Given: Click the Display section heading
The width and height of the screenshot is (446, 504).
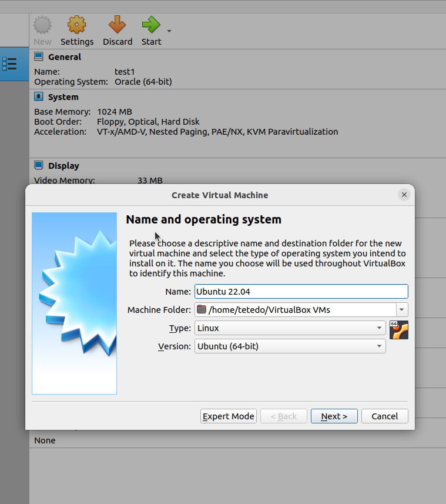Looking at the screenshot, I should click(x=63, y=166).
